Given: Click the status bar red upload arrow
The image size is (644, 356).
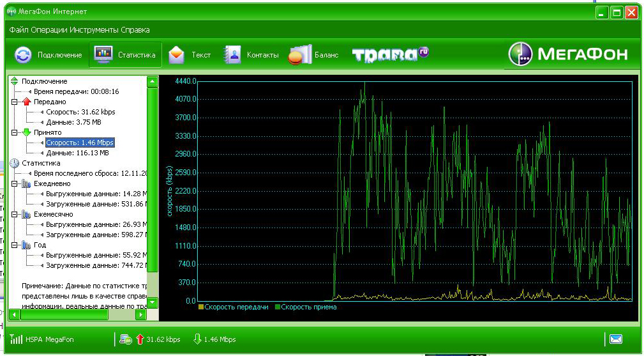Looking at the screenshot, I should coord(140,339).
